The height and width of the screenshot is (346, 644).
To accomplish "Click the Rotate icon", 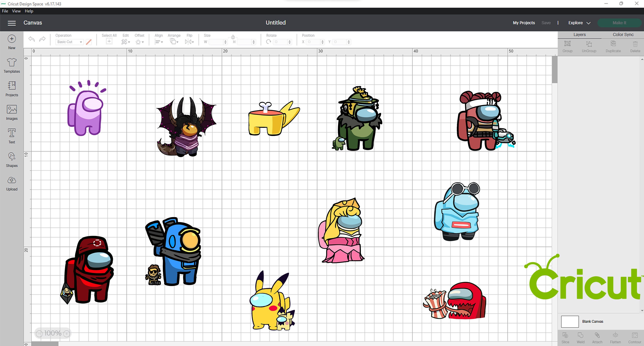I will point(269,42).
